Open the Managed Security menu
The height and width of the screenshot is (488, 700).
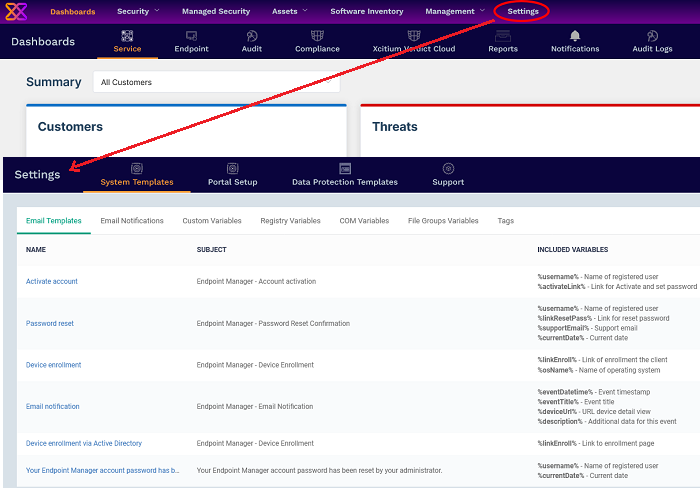click(x=216, y=12)
